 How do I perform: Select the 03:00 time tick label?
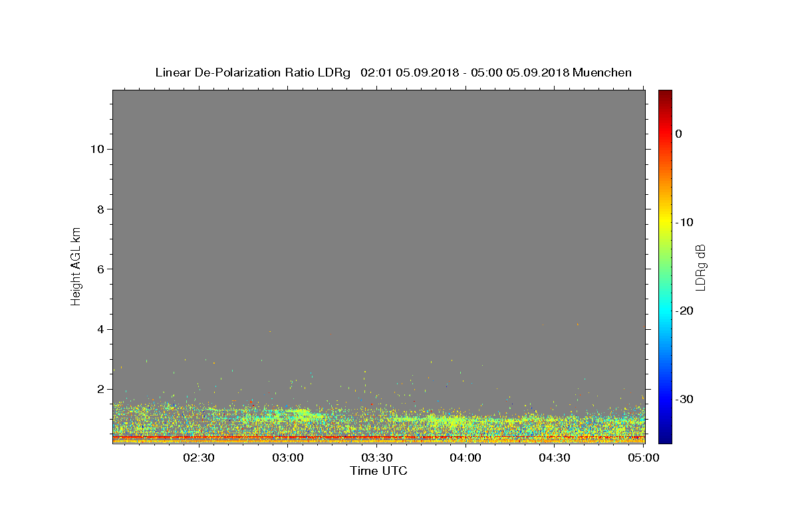288,458
